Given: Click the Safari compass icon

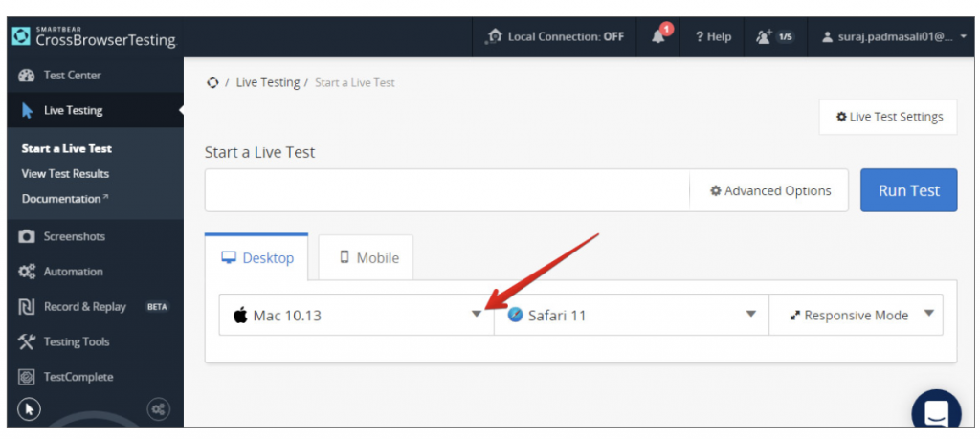Looking at the screenshot, I should 515,314.
